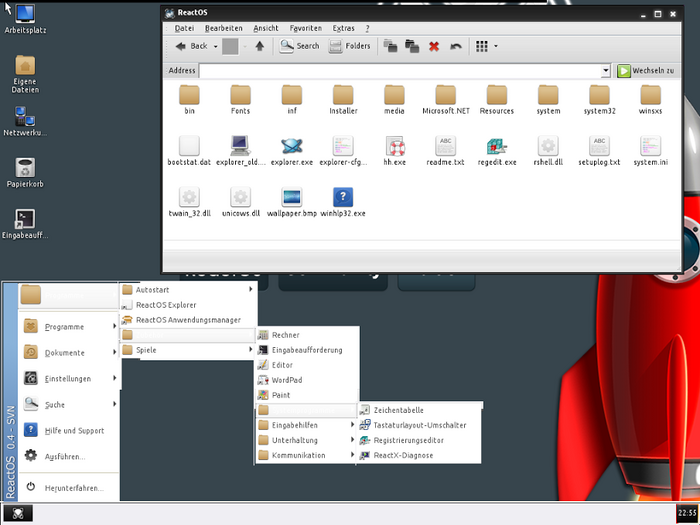Image resolution: width=700 pixels, height=525 pixels.
Task: Open the Address bar dropdown
Action: coord(606,71)
